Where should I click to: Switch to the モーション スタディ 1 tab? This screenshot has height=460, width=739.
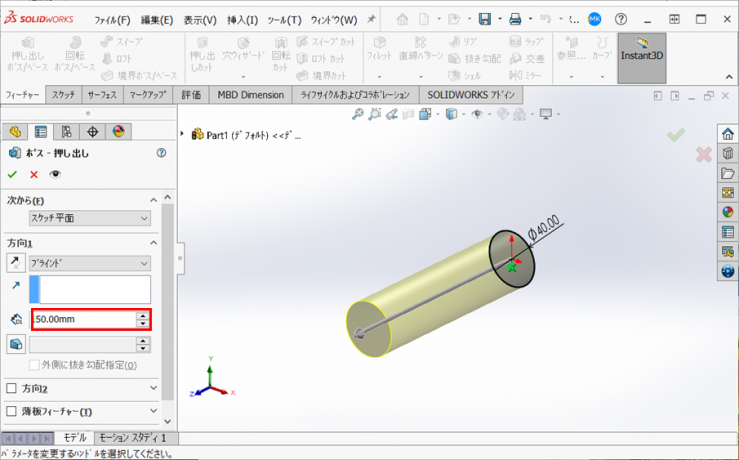pyautogui.click(x=136, y=438)
